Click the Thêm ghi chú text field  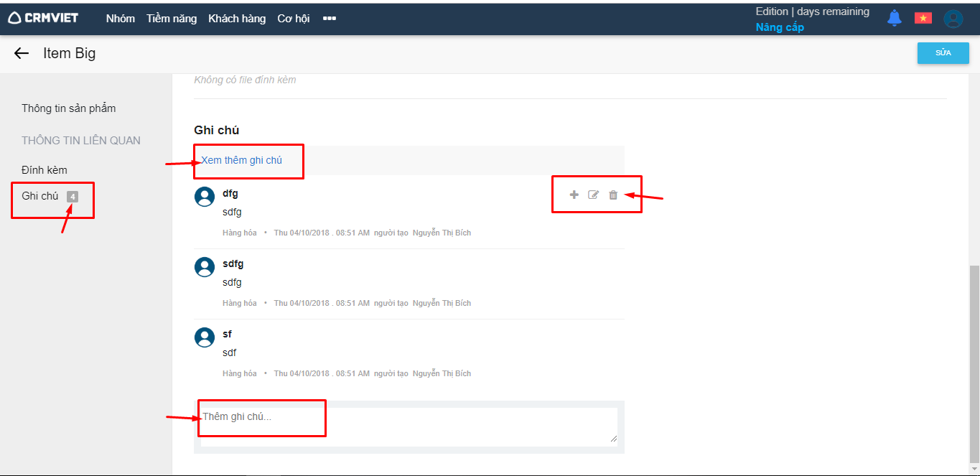(x=409, y=426)
